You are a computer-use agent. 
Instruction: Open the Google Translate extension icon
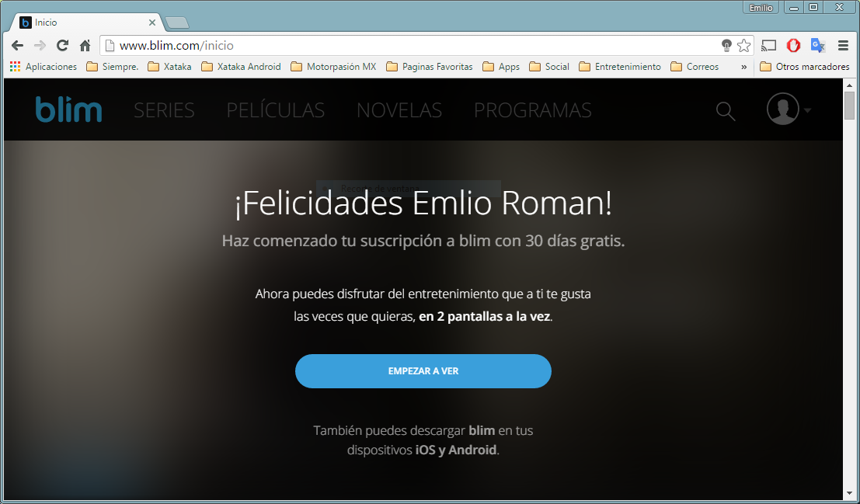click(818, 46)
